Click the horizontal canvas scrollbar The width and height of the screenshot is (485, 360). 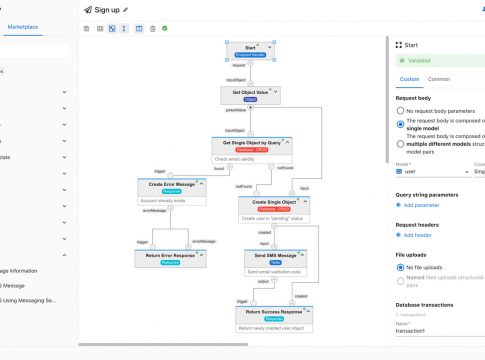[x=163, y=345]
